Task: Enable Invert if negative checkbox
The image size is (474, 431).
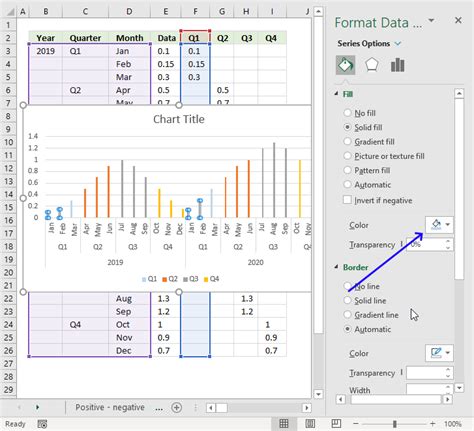Action: [347, 200]
